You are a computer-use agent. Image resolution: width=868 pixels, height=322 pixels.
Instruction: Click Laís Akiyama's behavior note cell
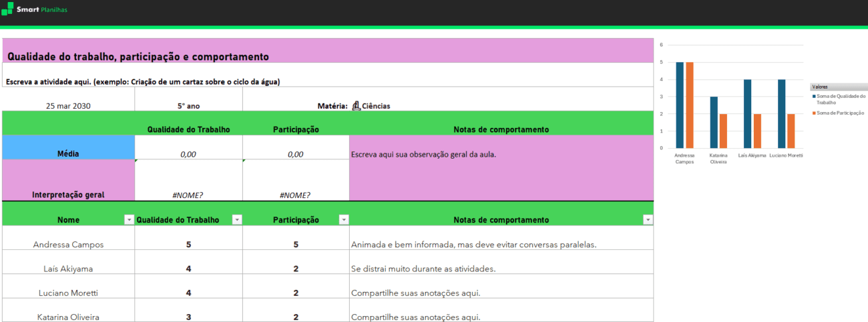(501, 269)
